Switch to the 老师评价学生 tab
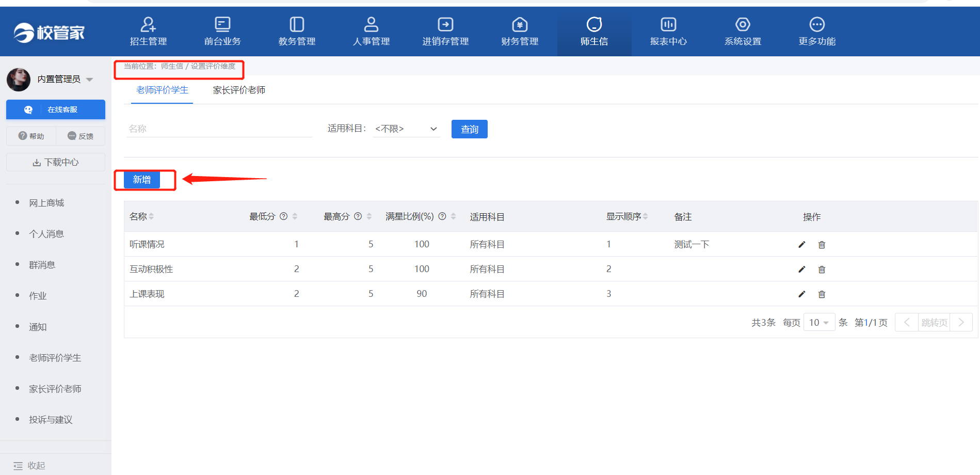This screenshot has width=980, height=475. 162,90
